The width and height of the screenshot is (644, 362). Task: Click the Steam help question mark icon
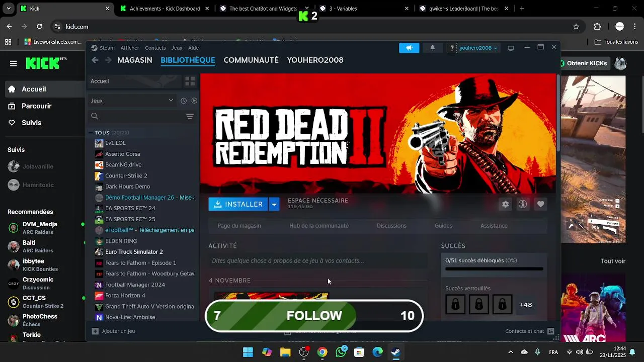coord(452,48)
